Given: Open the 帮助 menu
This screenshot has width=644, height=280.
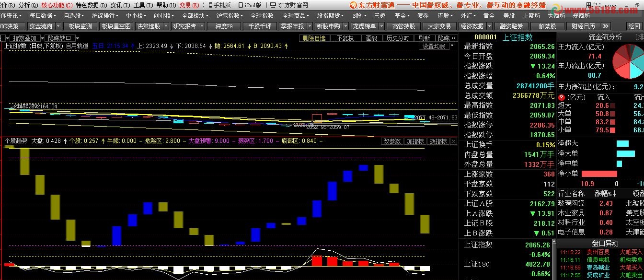Looking at the screenshot, I should coord(165,5).
